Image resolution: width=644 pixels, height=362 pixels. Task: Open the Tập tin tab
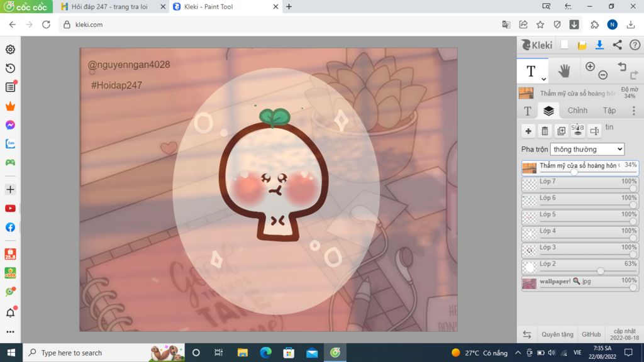(609, 111)
